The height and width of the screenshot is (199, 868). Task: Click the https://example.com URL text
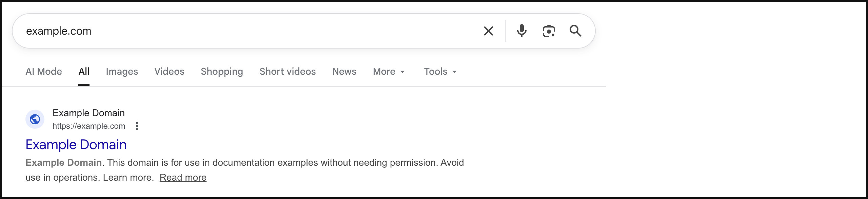point(89,126)
